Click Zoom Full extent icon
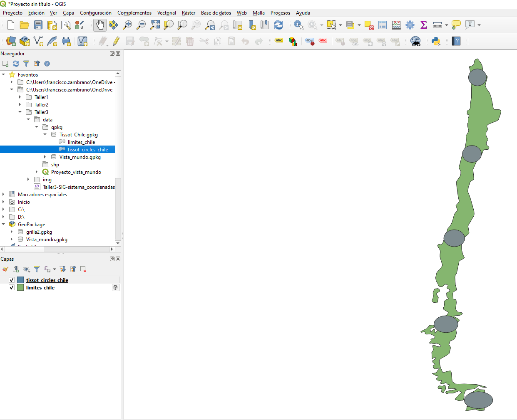The height and width of the screenshot is (420, 517). (x=155, y=25)
